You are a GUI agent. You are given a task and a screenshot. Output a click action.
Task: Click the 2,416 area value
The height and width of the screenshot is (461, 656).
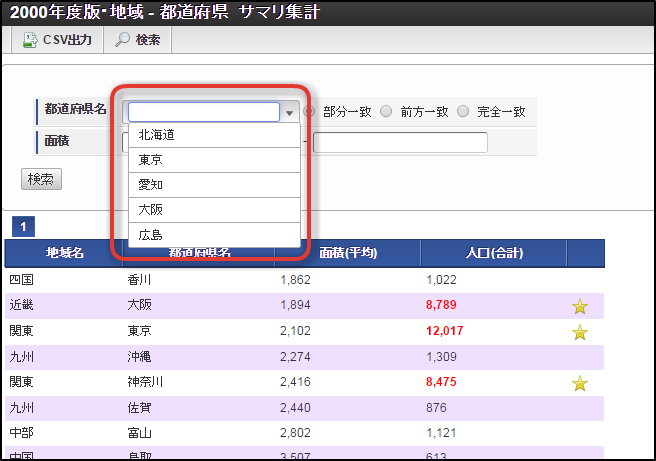[x=295, y=382]
